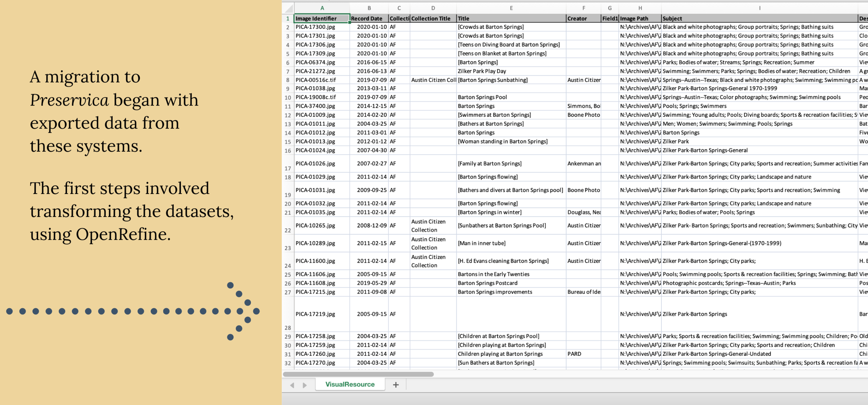Viewport: 868px width, 405px height.
Task: Select creator cell 'Simmons, Bo'
Action: 583,106
